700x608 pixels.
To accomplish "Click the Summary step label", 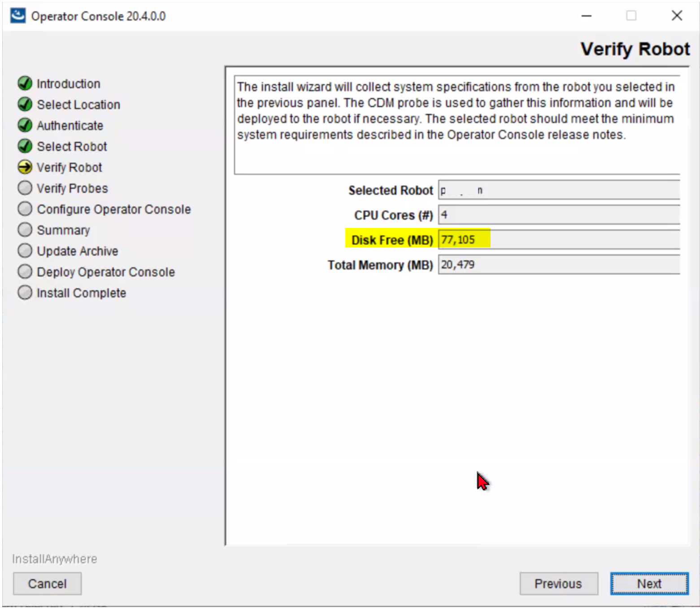I will point(63,230).
